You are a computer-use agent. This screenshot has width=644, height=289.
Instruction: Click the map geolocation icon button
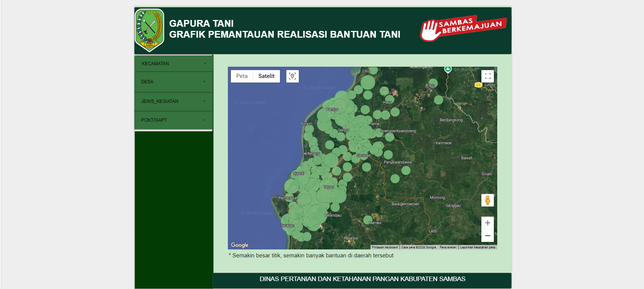(292, 76)
